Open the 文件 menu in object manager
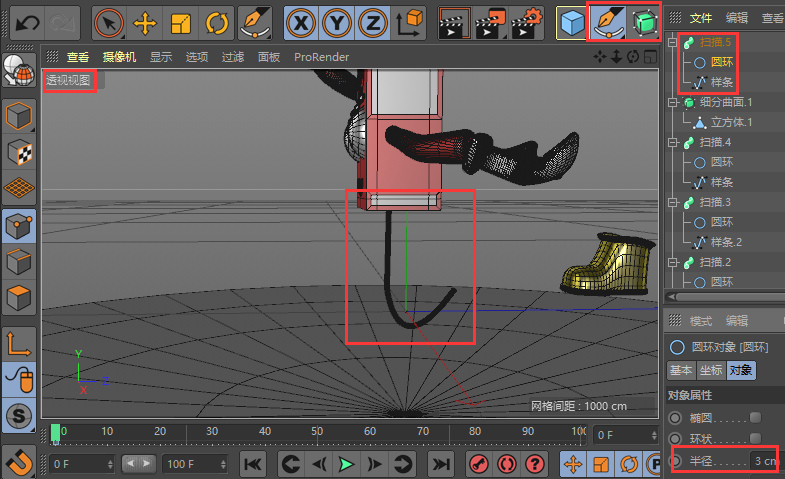Viewport: 785px width, 479px height. click(x=701, y=18)
